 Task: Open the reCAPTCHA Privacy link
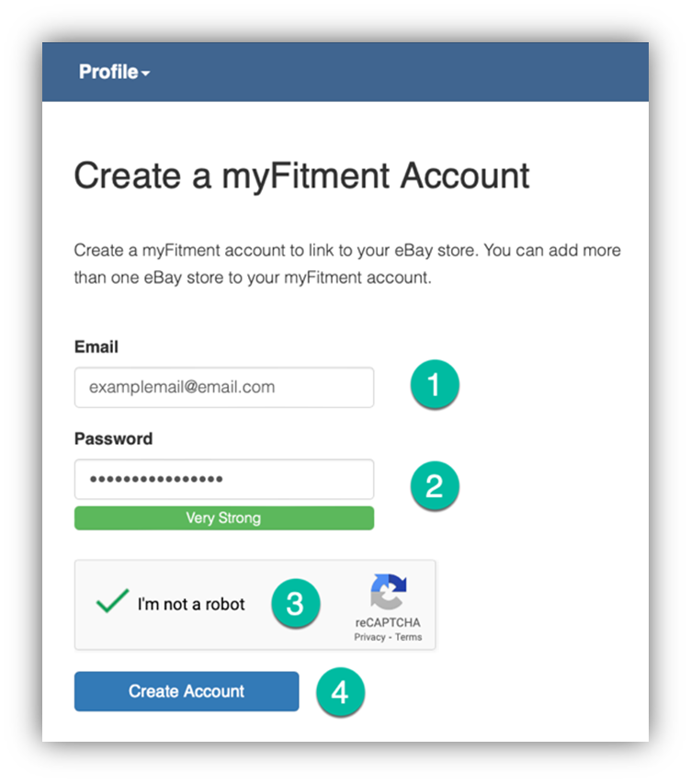click(369, 637)
